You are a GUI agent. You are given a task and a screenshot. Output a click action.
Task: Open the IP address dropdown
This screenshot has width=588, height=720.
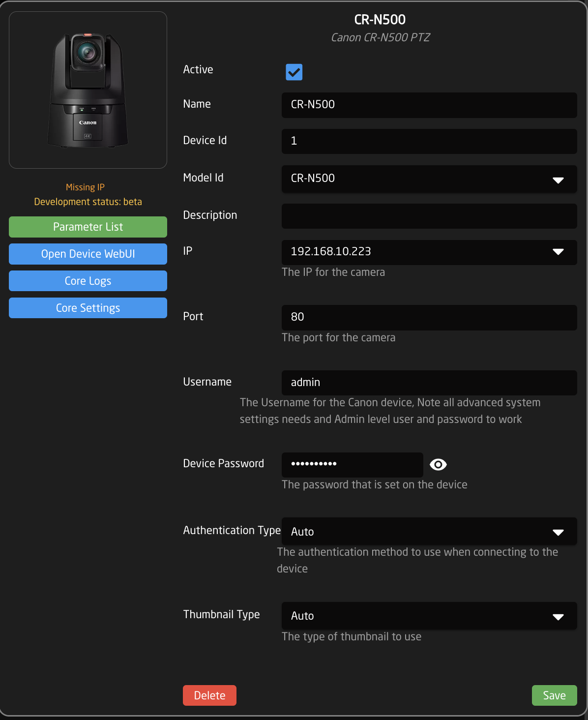(558, 252)
